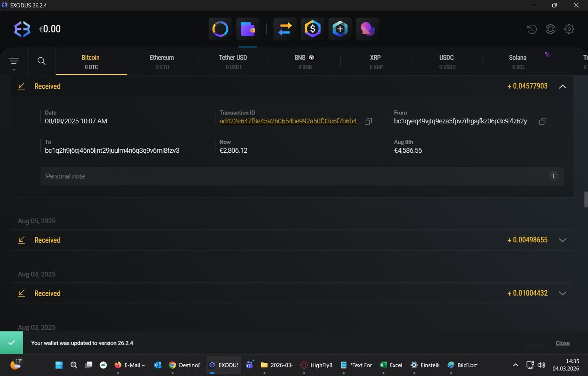Viewport: 588px width, 376px height.
Task: Open the Buy & Sell dollar icon
Action: [312, 29]
